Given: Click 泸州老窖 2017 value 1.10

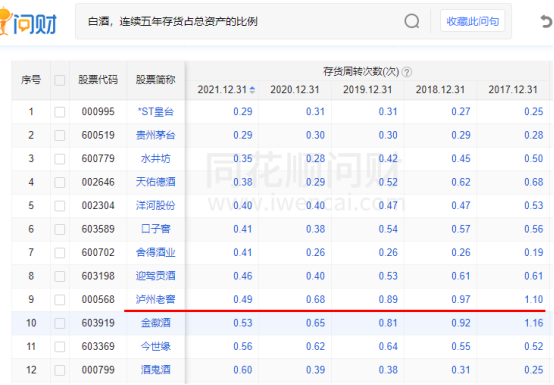Looking at the screenshot, I should (x=534, y=300).
